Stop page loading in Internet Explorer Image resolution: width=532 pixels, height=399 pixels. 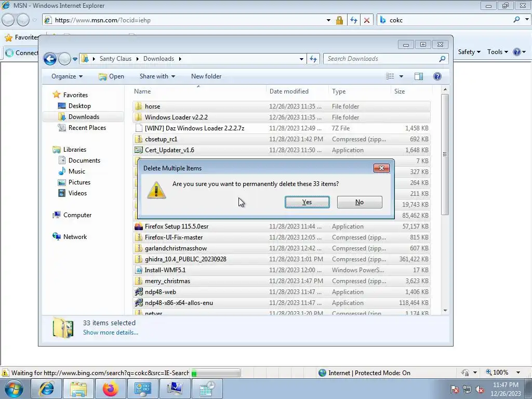[366, 20]
